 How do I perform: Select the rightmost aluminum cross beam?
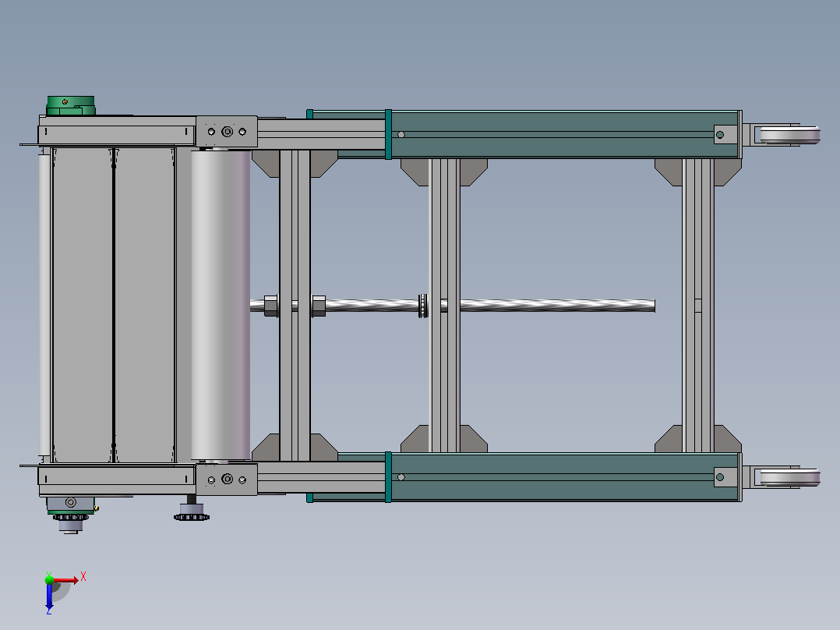[x=698, y=306]
